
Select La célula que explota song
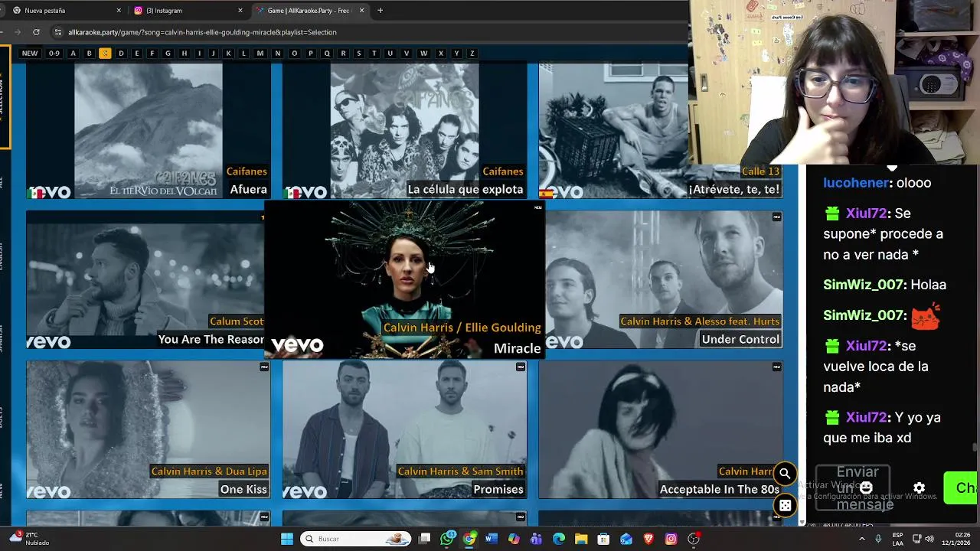pos(404,131)
